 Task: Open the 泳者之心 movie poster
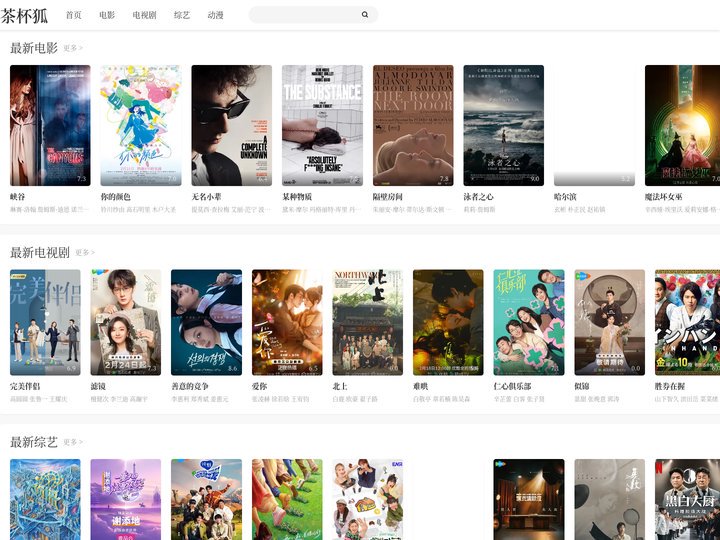click(x=504, y=125)
